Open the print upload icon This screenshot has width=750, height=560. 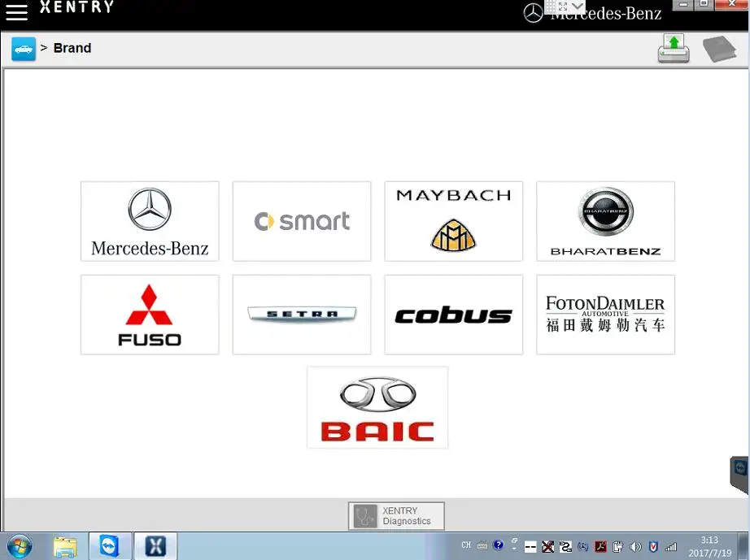click(674, 48)
